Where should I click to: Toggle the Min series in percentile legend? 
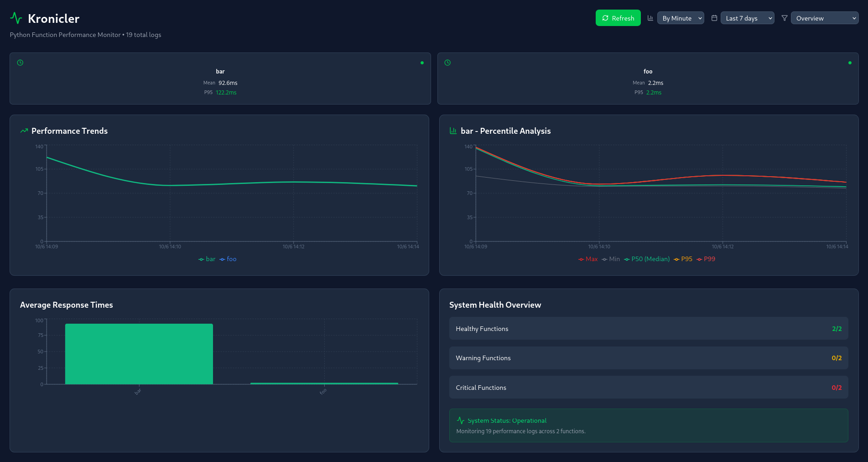pos(611,259)
